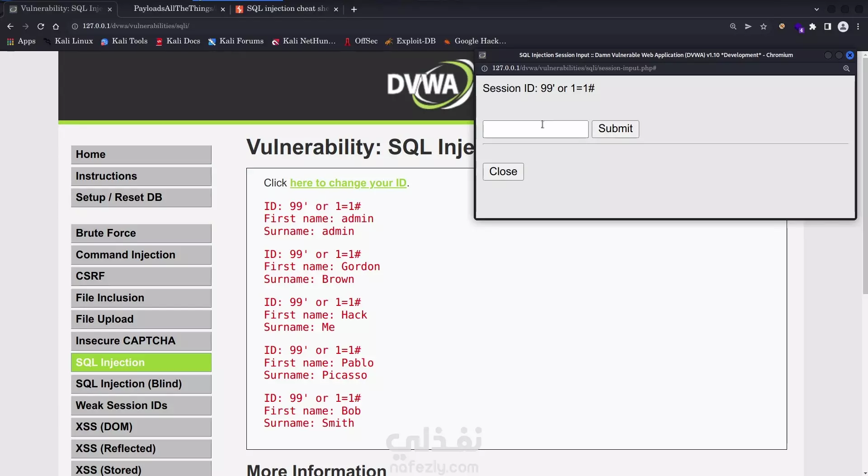Click the site info icon in main address bar
868x476 pixels.
pyautogui.click(x=75, y=26)
